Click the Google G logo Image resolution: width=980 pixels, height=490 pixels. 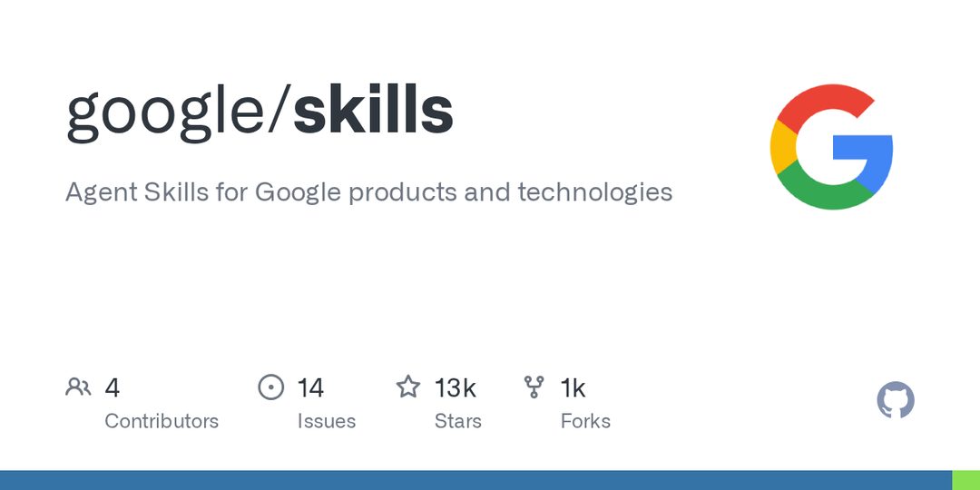[x=831, y=147]
